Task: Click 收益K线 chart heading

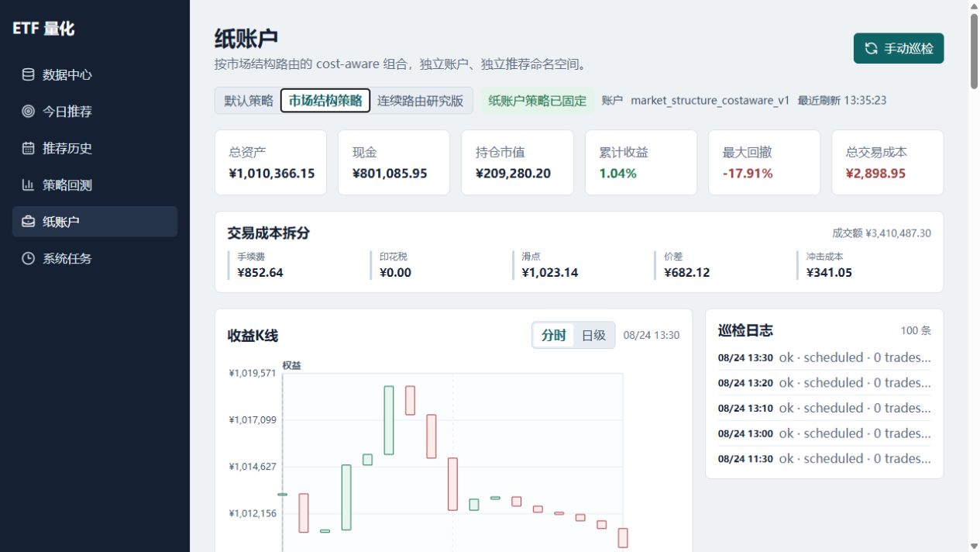Action: click(x=253, y=336)
